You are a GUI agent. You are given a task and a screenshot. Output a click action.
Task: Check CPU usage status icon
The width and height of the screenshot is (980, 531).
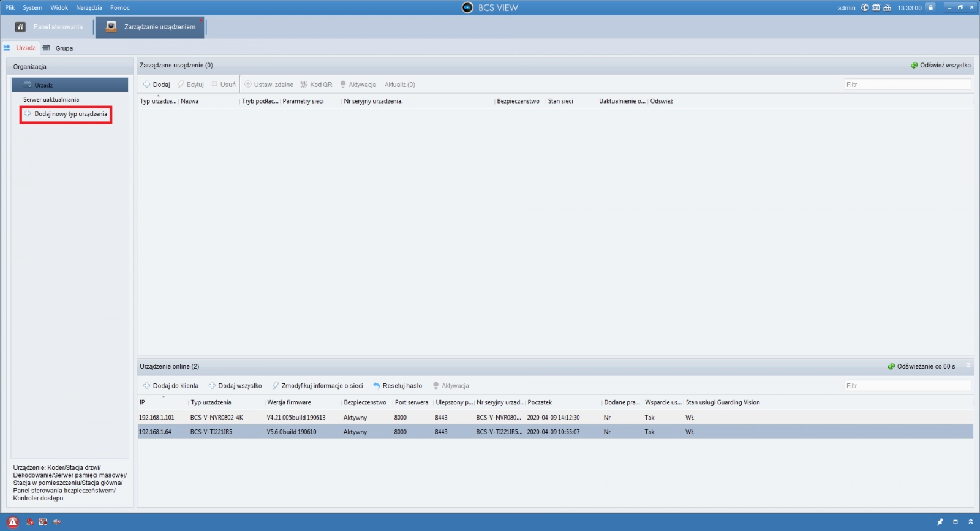tap(876, 7)
